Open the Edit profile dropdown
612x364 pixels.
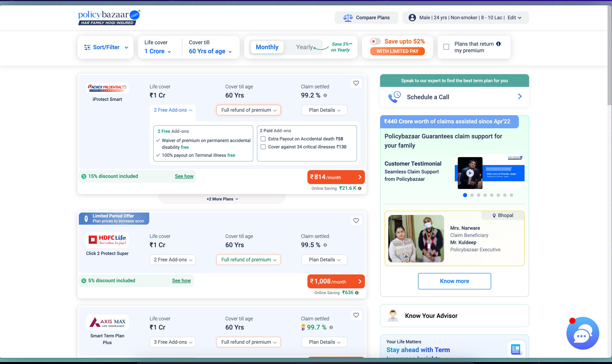click(515, 18)
